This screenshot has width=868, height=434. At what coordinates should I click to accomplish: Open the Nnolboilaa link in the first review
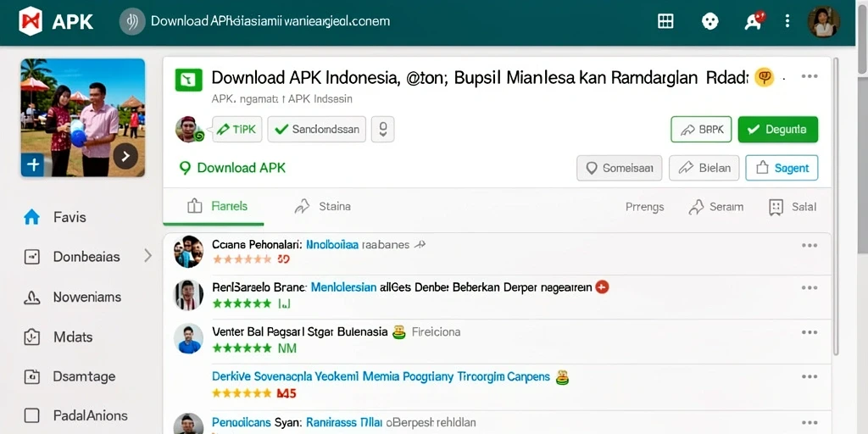332,244
